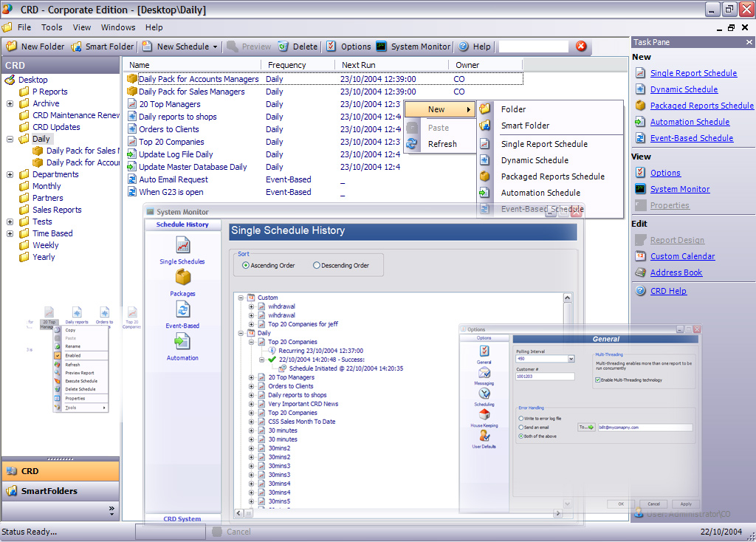
Task: Click the Address Book icon in the Task Pane
Action: (x=640, y=272)
